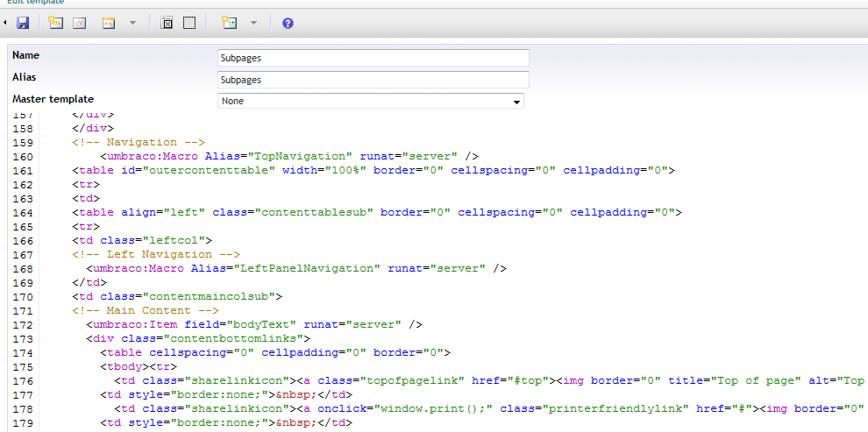868x432 pixels.
Task: Click the border:none td on line 179
Action: [226, 423]
